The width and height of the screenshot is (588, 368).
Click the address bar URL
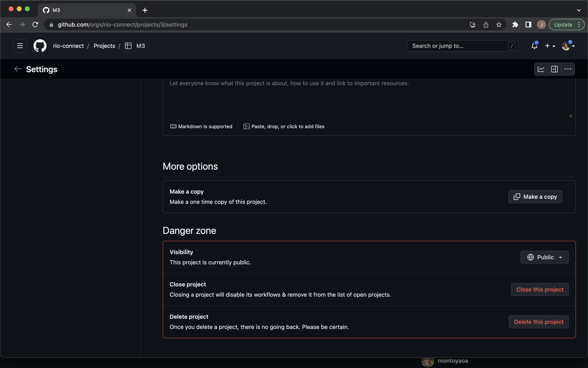122,25
